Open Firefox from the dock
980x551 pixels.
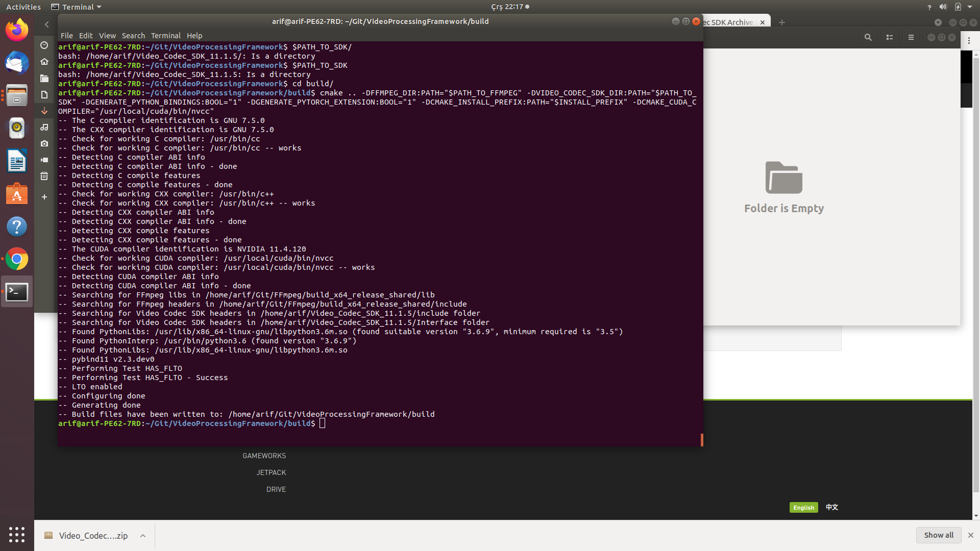(x=17, y=30)
